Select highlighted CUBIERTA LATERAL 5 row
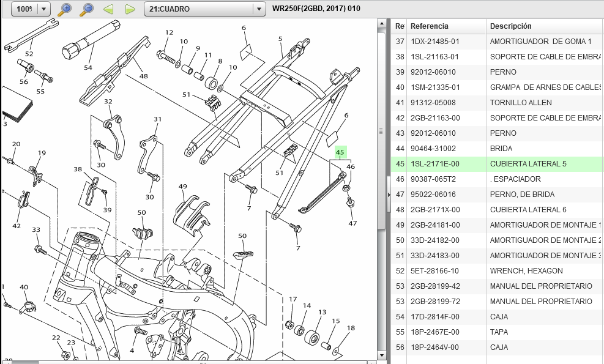 498,164
